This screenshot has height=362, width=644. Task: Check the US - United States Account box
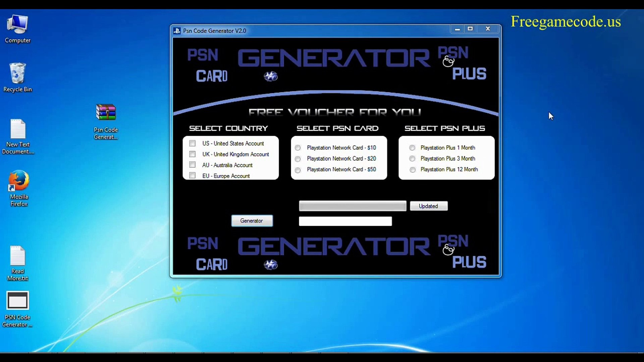pyautogui.click(x=192, y=143)
